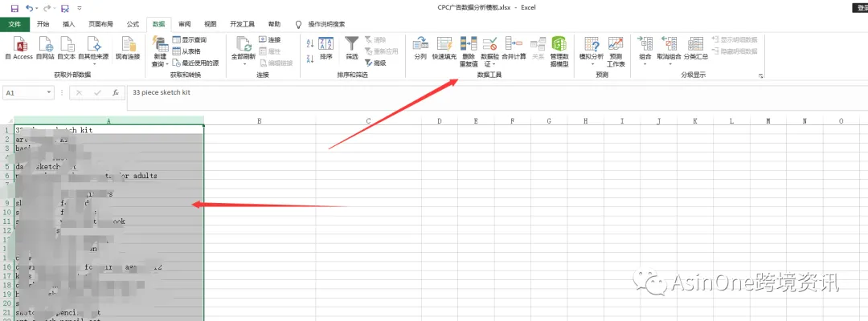Switch to the 公式 formulas tab
The image size is (868, 321).
click(133, 24)
